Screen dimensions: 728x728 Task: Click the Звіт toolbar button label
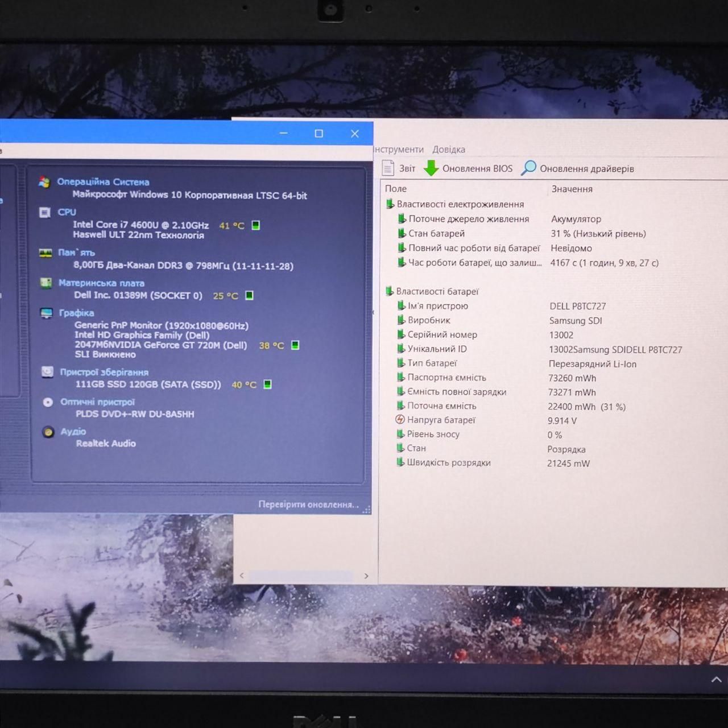pos(407,168)
